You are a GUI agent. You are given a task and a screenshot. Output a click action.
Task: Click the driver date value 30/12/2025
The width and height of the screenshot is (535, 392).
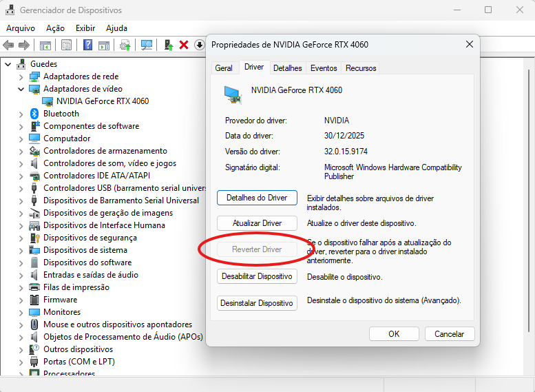click(344, 136)
